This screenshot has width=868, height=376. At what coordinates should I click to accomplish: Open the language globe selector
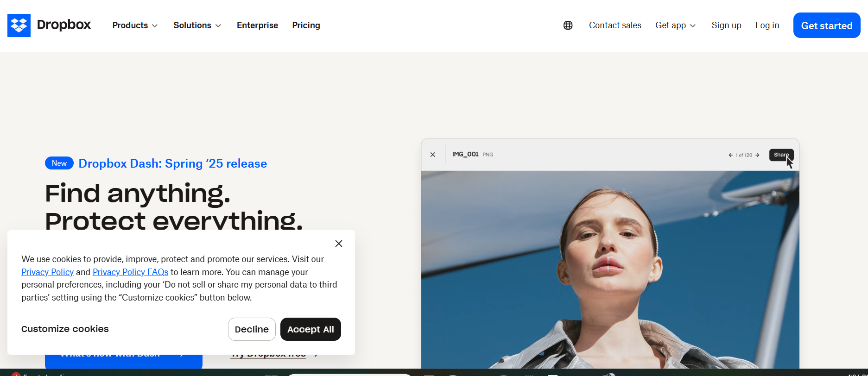(568, 25)
